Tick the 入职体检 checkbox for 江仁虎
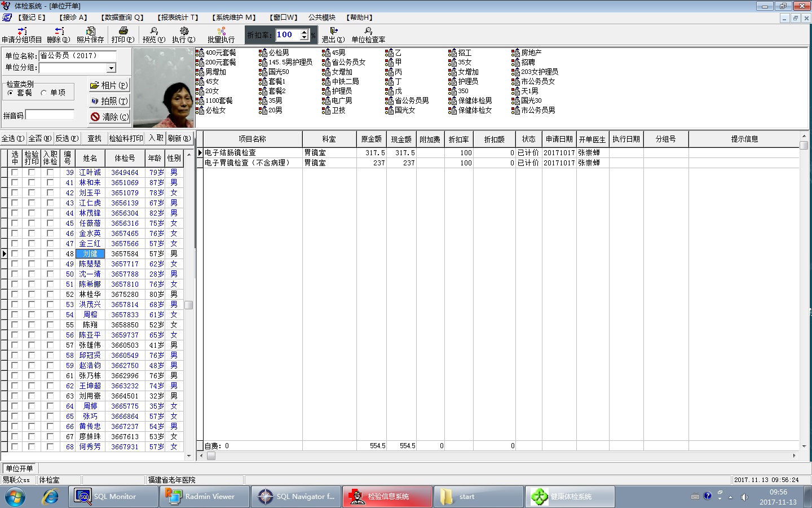This screenshot has width=812, height=508. coord(50,203)
